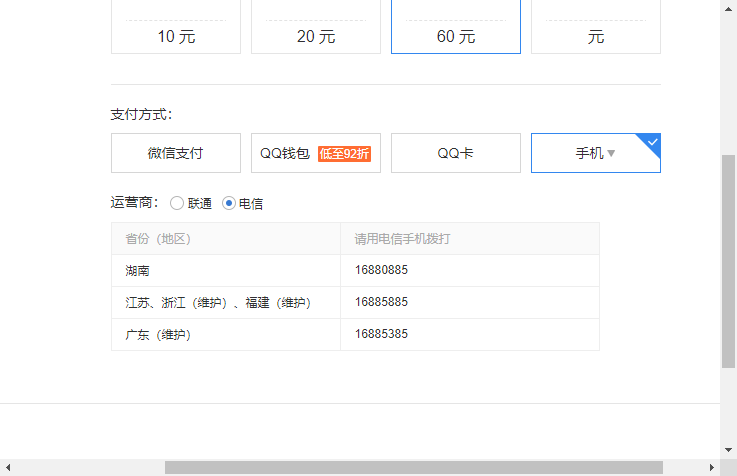Click the 低至92折 discount badge
The height and width of the screenshot is (476, 737).
pos(345,154)
